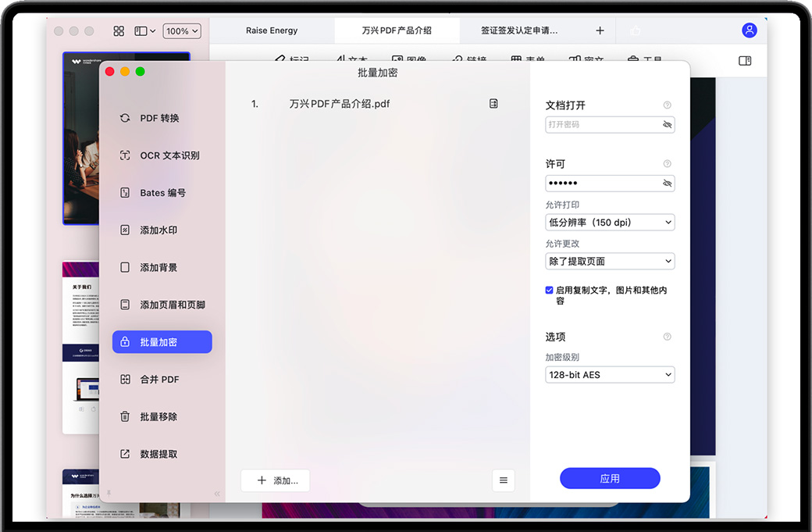This screenshot has height=532, width=812.
Task: Click the help icon beside 选项
Action: tap(667, 337)
